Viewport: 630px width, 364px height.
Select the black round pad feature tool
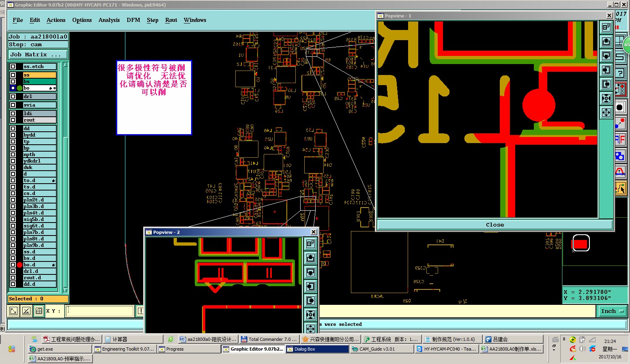tap(620, 107)
